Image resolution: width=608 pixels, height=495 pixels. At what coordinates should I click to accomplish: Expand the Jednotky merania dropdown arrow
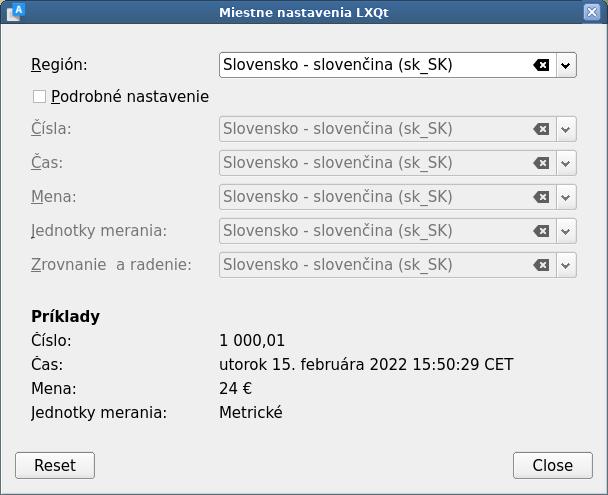click(566, 231)
